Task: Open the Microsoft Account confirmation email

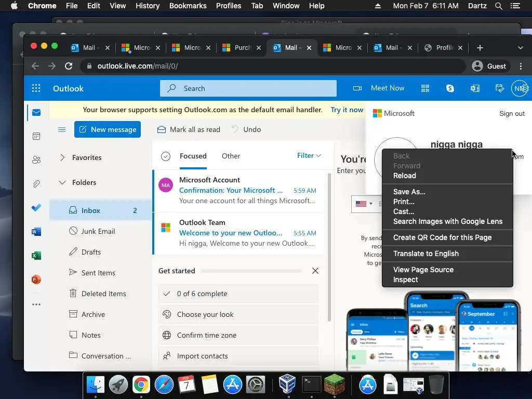Action: 238,190
